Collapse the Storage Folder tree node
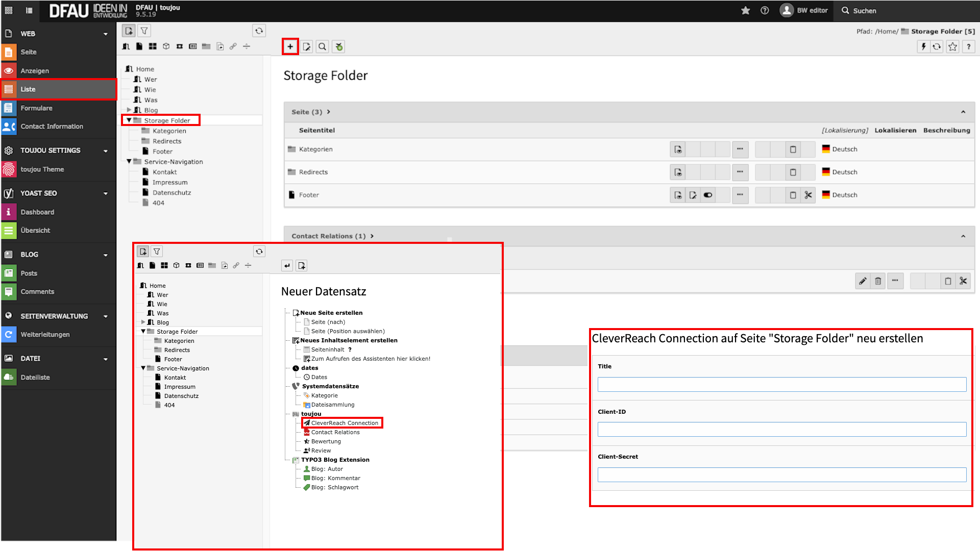This screenshot has height=551, width=980. 129,120
